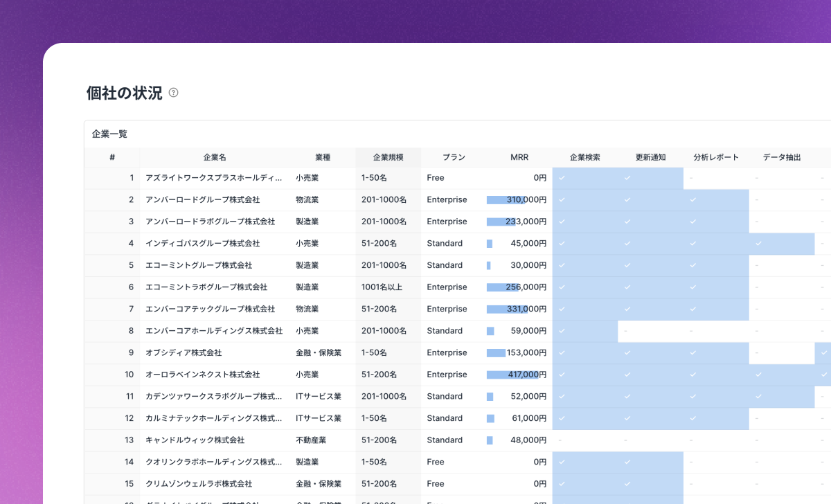Click the プラン column header

tap(454, 157)
